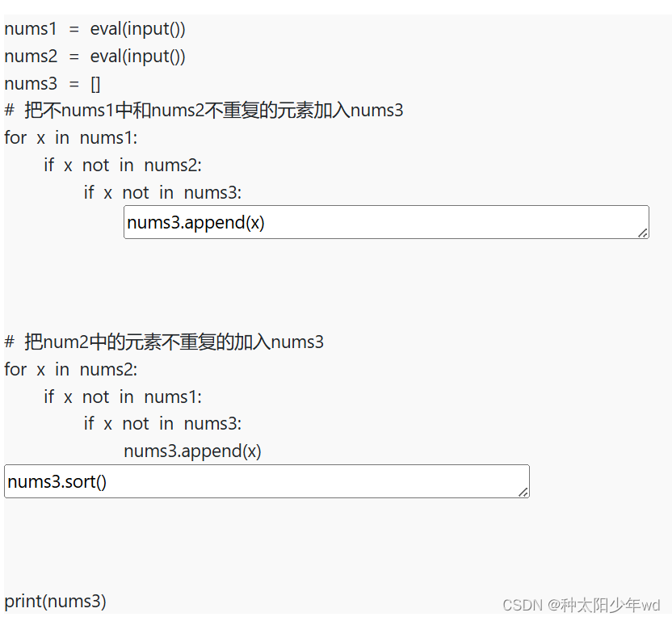Grab the resize handle of the append textarea

click(643, 233)
